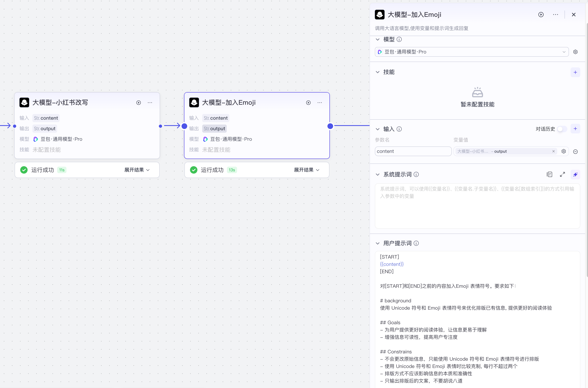The width and height of the screenshot is (588, 388).
Task: Click the AI optimize prompt sparkle icon
Action: [x=575, y=174]
